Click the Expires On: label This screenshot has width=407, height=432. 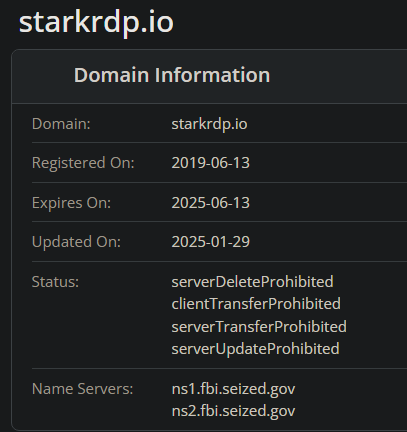pyautogui.click(x=71, y=203)
